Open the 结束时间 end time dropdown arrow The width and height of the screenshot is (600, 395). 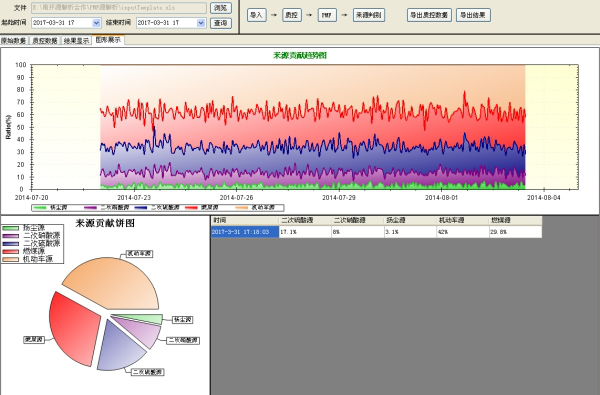point(201,23)
